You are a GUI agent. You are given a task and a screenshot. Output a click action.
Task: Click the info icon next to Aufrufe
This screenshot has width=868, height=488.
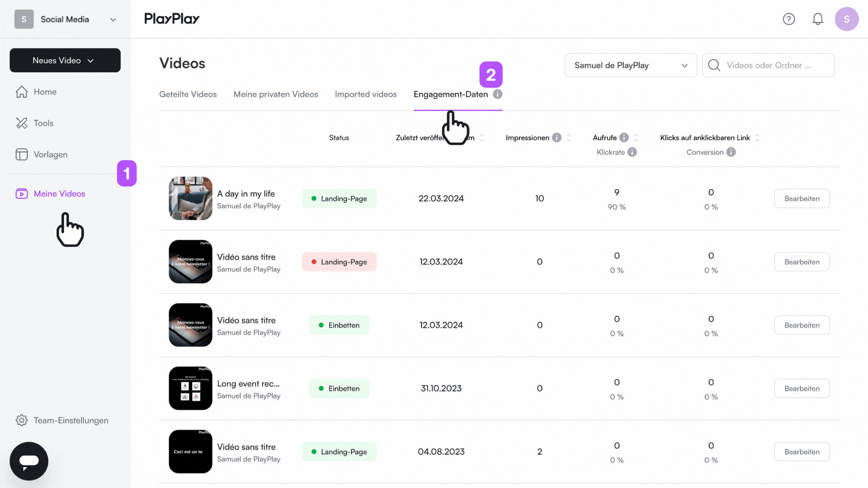click(x=624, y=137)
